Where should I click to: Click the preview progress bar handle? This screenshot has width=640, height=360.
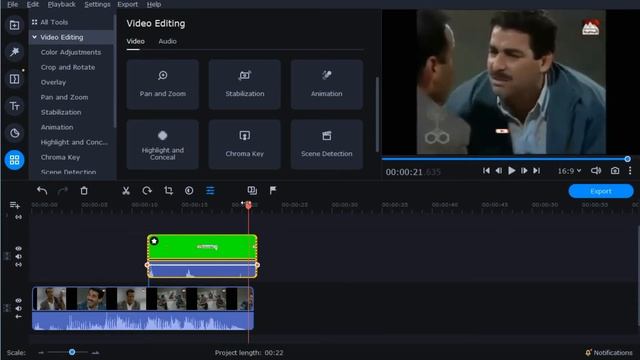point(627,159)
